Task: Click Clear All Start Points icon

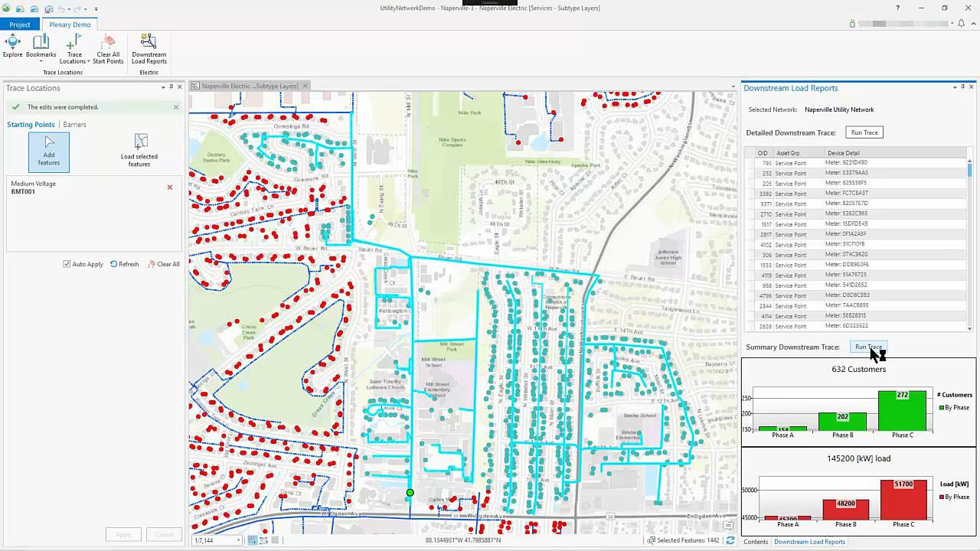Action: coord(108,49)
